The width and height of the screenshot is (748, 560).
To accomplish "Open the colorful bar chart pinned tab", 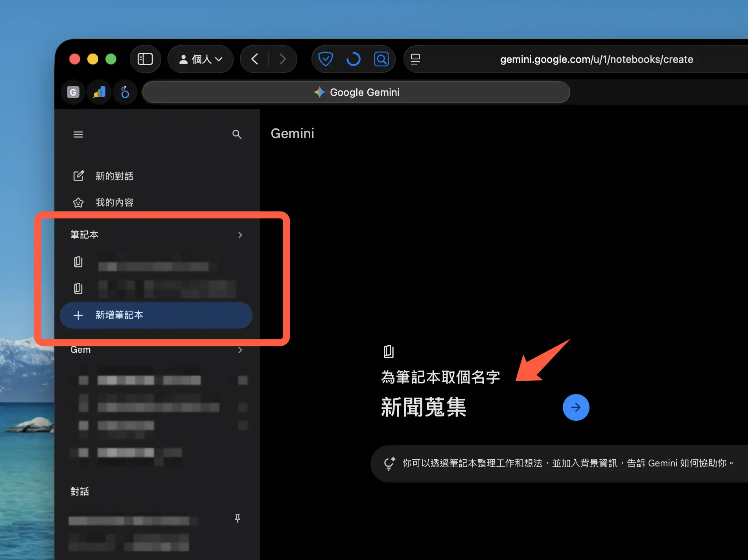I will coord(99,92).
